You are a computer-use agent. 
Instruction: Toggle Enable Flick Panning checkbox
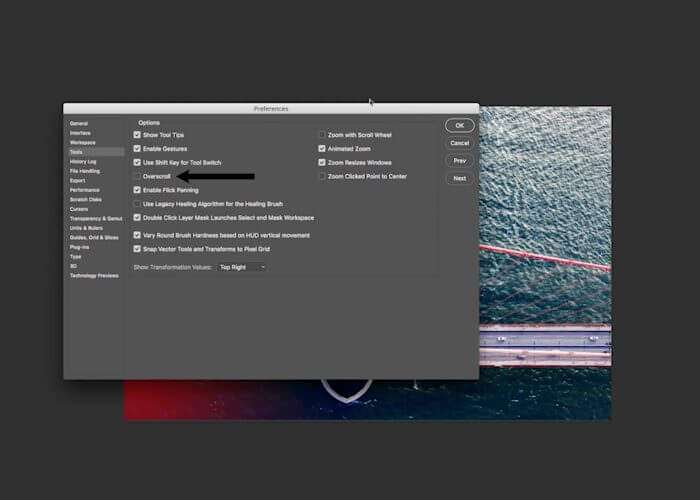(137, 190)
